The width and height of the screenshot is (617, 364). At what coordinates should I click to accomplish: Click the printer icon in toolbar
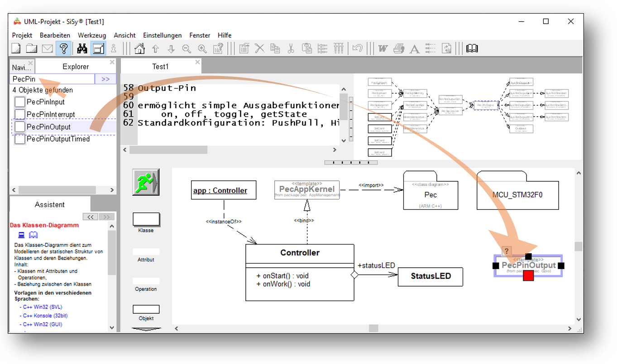(x=398, y=48)
